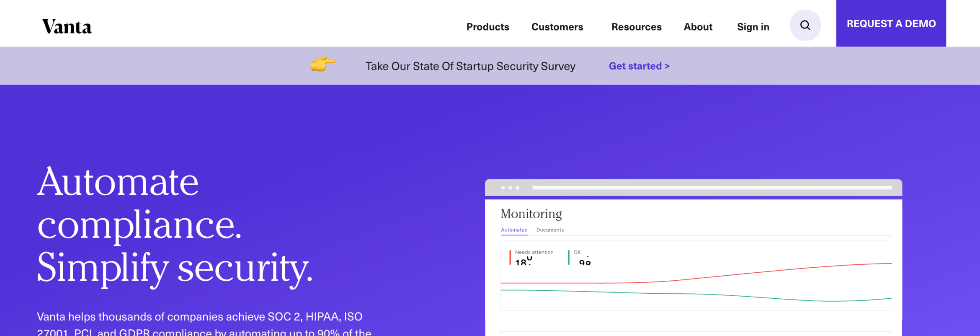Click the Get started link in banner
980x336 pixels.
(x=639, y=66)
